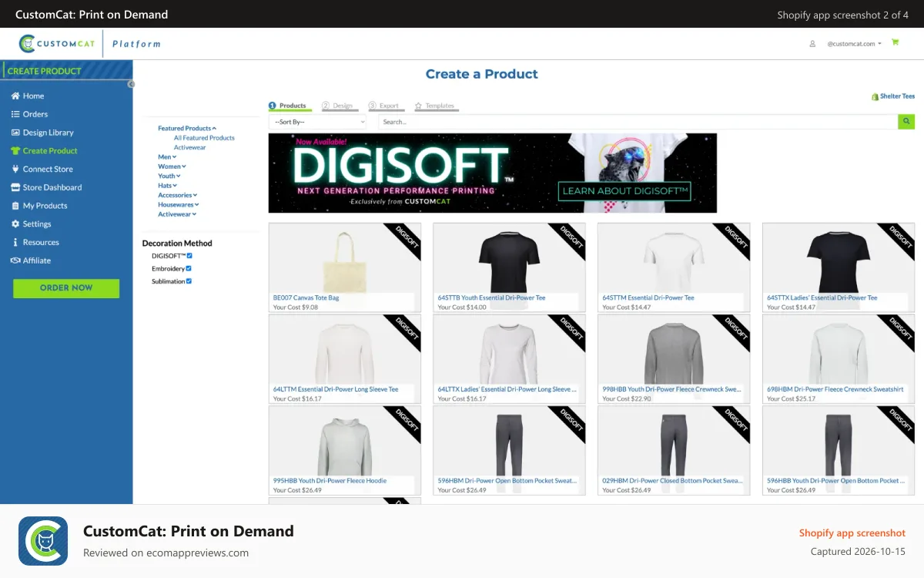Open 64STTB Youth Essential Dri-Power Tee link
This screenshot has height=578, width=924.
point(491,297)
